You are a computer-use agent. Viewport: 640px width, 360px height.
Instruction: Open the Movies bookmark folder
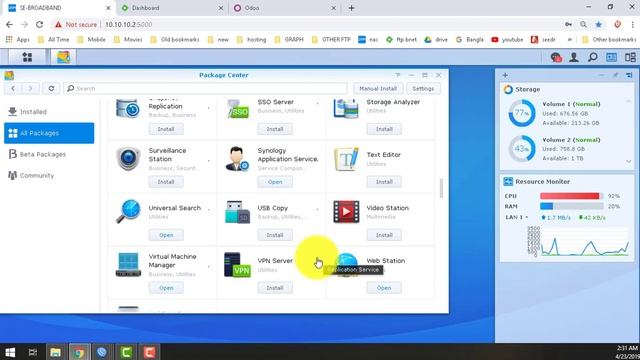(128, 40)
